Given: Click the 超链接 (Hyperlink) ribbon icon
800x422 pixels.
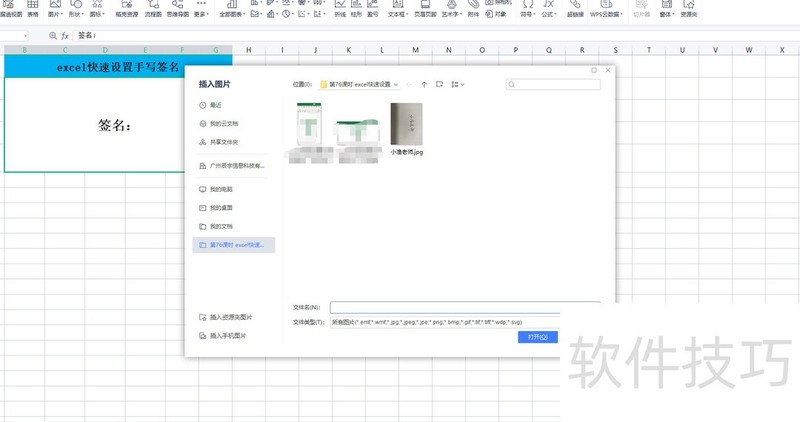Looking at the screenshot, I should coord(575,8).
